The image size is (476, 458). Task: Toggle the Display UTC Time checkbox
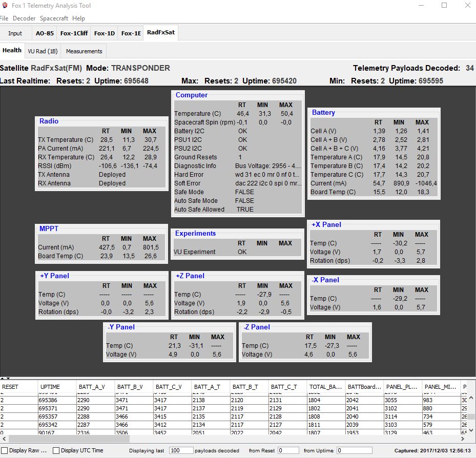click(x=56, y=450)
